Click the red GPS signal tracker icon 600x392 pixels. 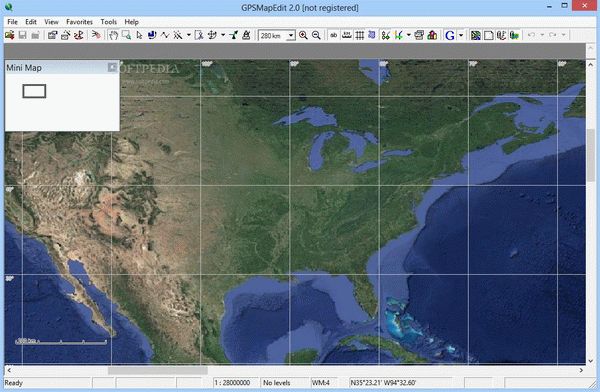click(96, 36)
